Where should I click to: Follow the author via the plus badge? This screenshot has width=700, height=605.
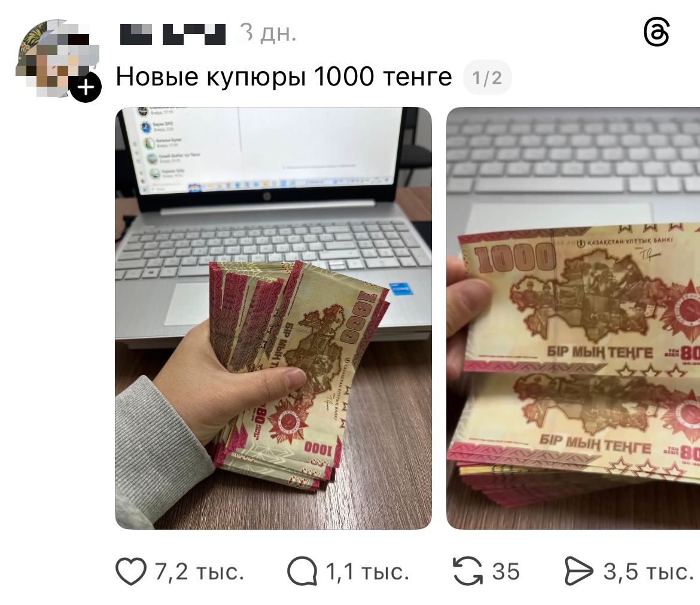86,87
